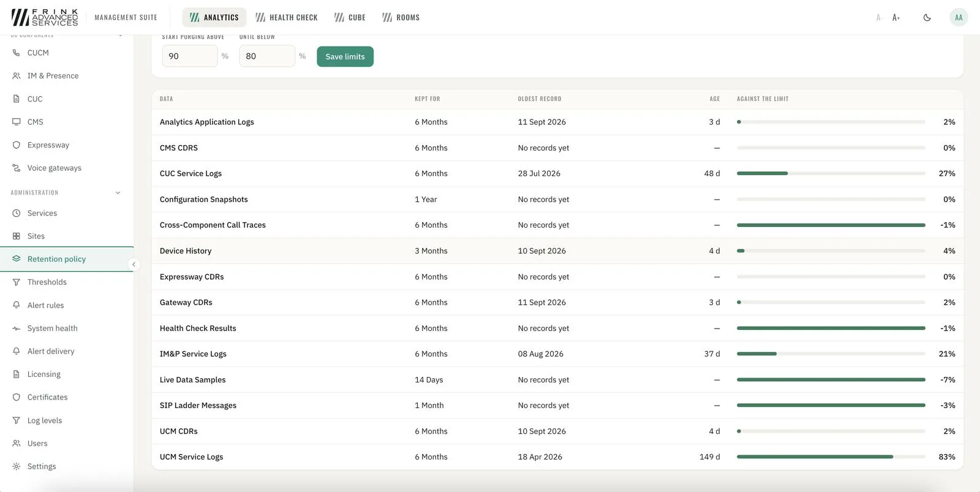980x492 pixels.
Task: Switch to the Analytics tab
Action: (x=214, y=18)
